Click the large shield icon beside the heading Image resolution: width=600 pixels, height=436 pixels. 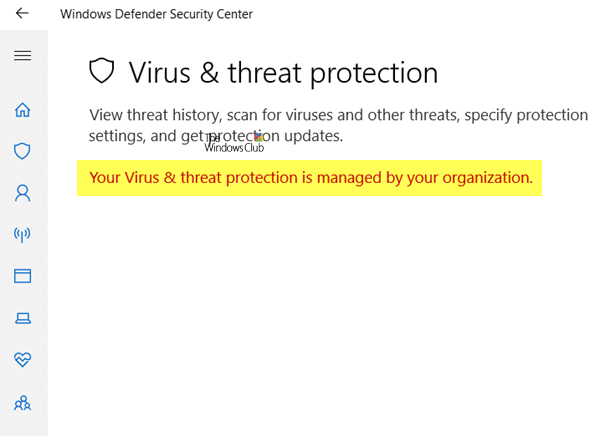(x=102, y=72)
